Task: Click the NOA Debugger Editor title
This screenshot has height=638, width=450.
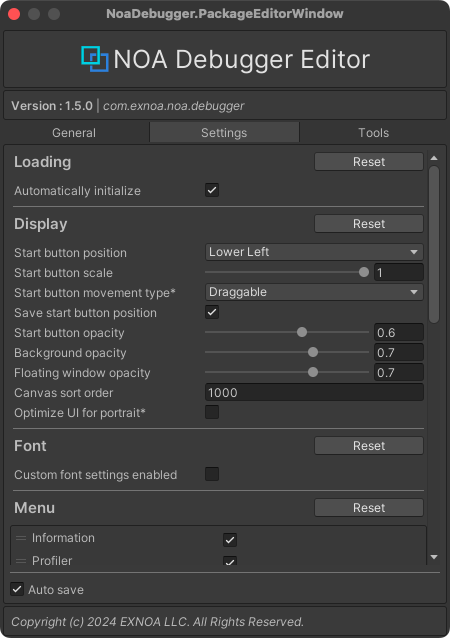Action: click(x=242, y=59)
